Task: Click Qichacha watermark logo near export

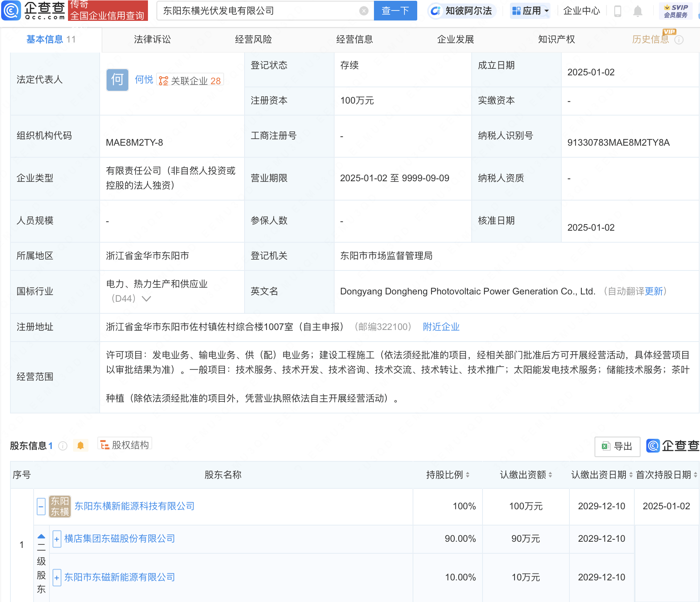Action: 673,446
